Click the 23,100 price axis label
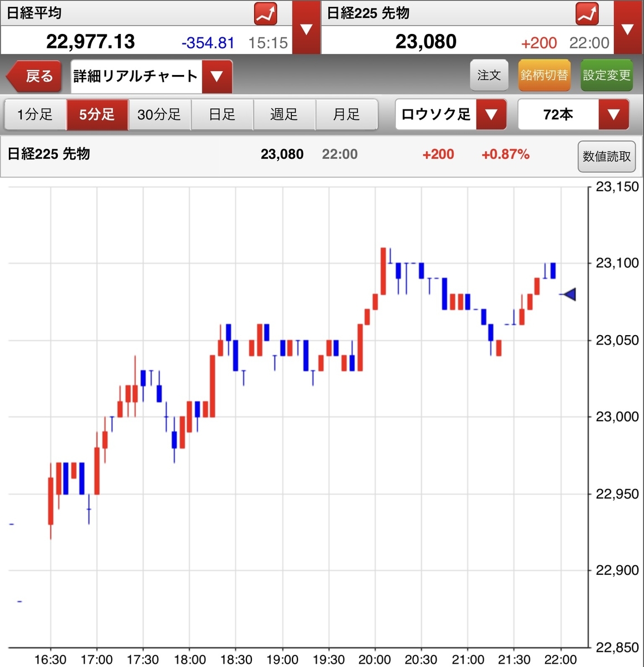This screenshot has width=644, height=667. pos(617,263)
